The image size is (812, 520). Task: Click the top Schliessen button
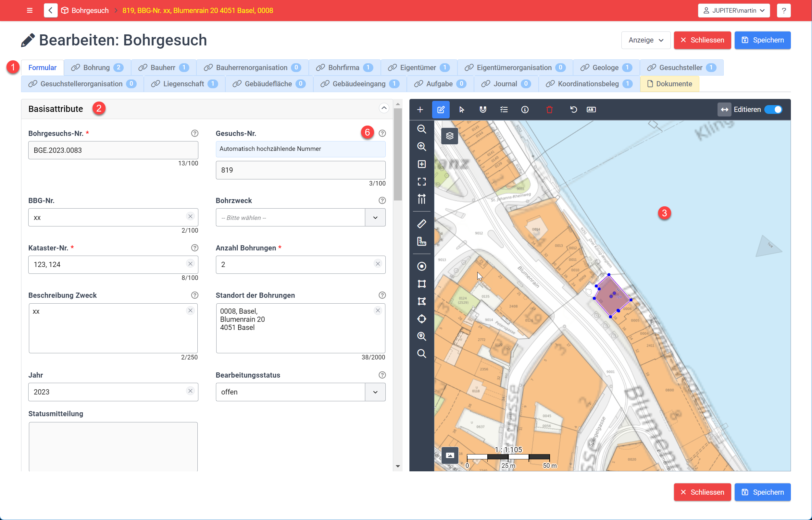[x=702, y=40]
